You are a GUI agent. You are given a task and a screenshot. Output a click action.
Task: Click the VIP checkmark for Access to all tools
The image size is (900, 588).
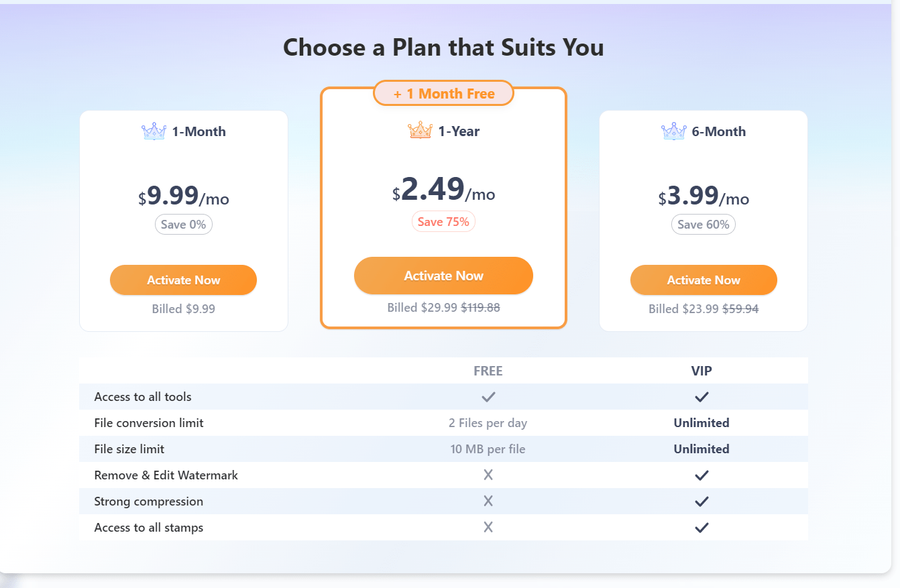701,397
